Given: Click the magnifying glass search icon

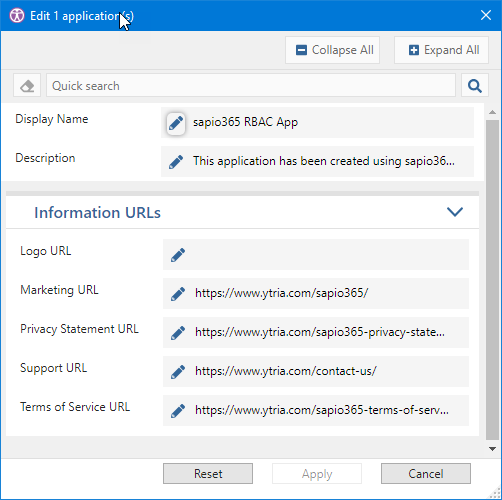Looking at the screenshot, I should click(x=475, y=86).
